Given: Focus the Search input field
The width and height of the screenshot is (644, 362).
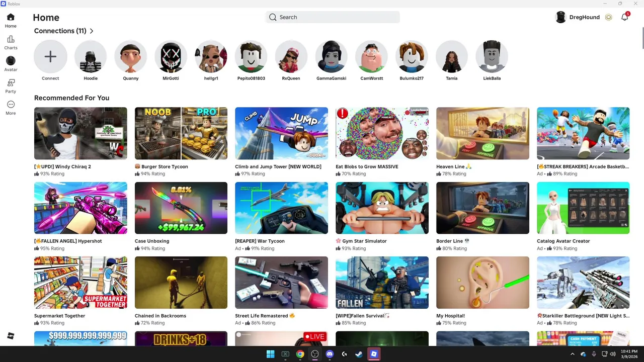Looking at the screenshot, I should (333, 17).
